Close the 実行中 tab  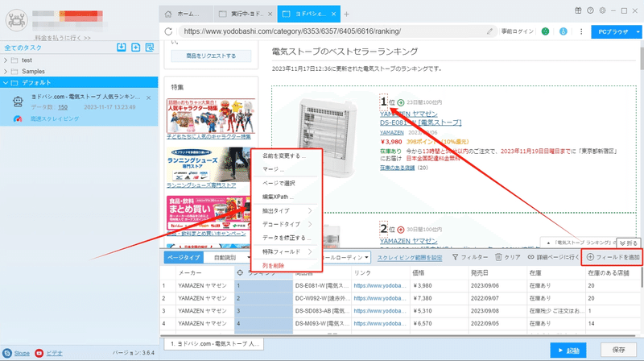point(270,14)
